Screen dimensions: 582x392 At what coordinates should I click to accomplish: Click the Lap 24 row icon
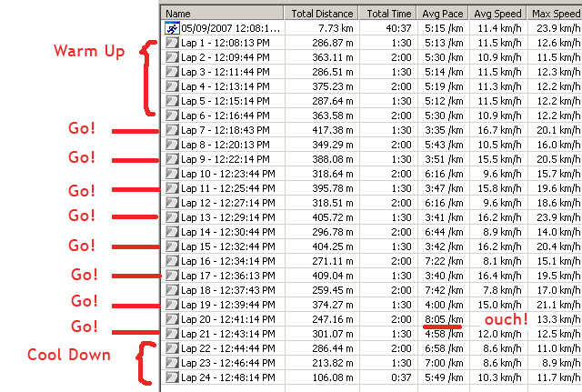click(172, 377)
